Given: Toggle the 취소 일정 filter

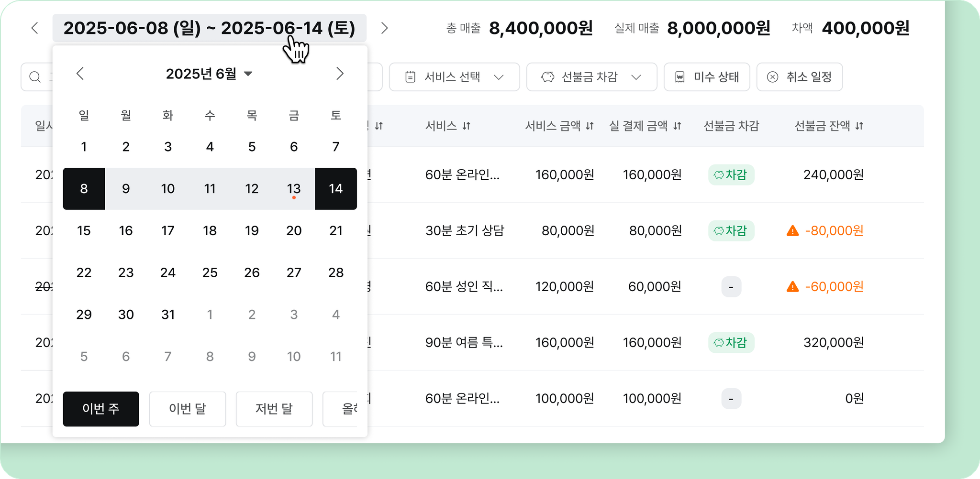Looking at the screenshot, I should [x=800, y=77].
